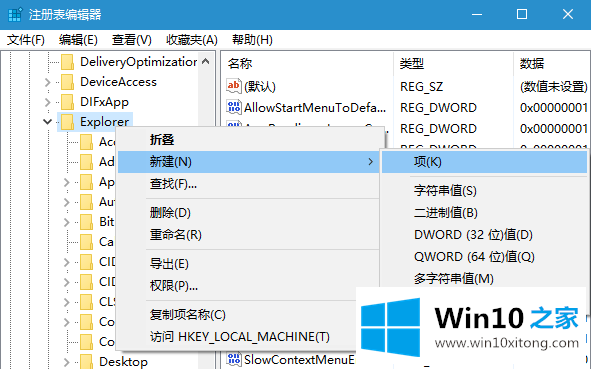Select 多字符串值(M) in the submenu
Screen dimensions: 591x369
coord(485,279)
